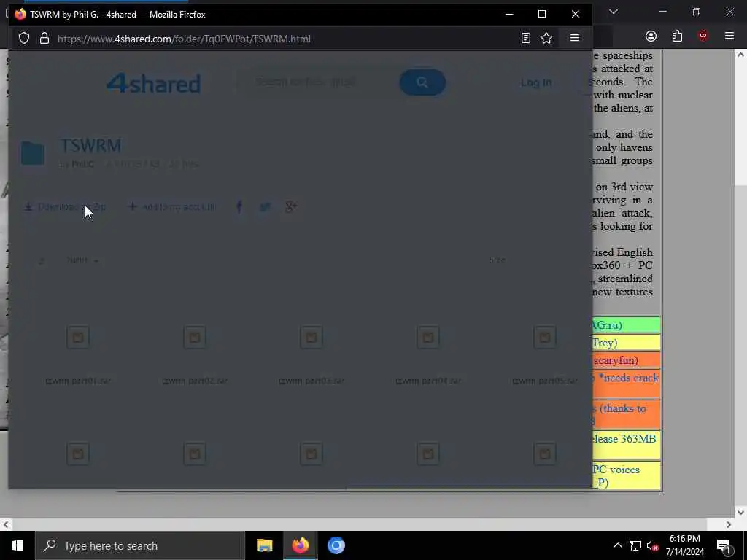Click the muted volume tray icon
Image resolution: width=747 pixels, height=560 pixels.
pyautogui.click(x=653, y=545)
